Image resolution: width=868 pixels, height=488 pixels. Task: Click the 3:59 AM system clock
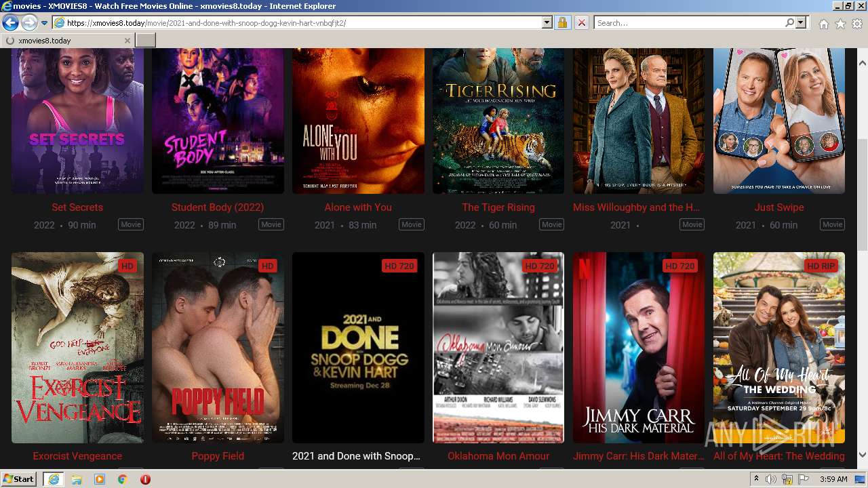[833, 479]
